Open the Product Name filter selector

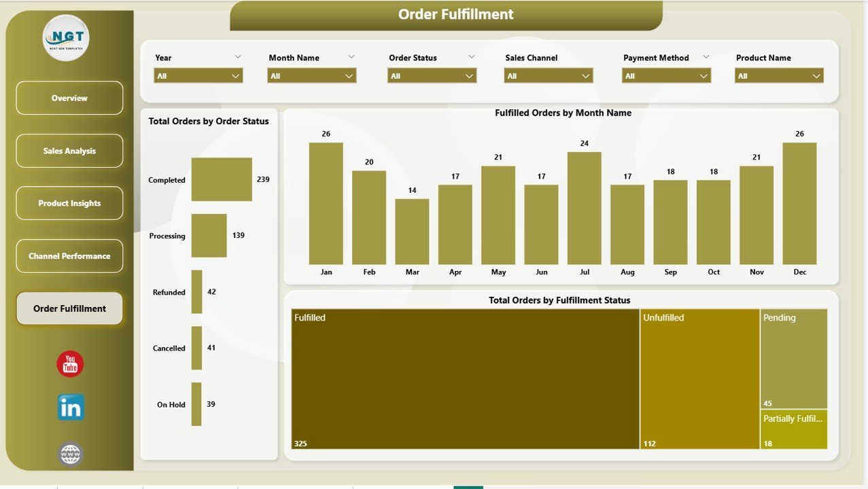tap(779, 75)
